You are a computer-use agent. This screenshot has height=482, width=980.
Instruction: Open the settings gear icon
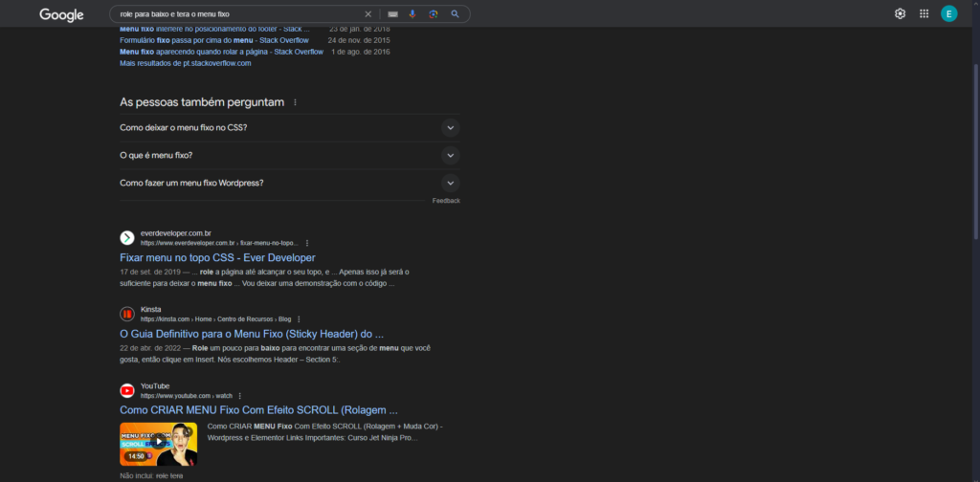900,13
